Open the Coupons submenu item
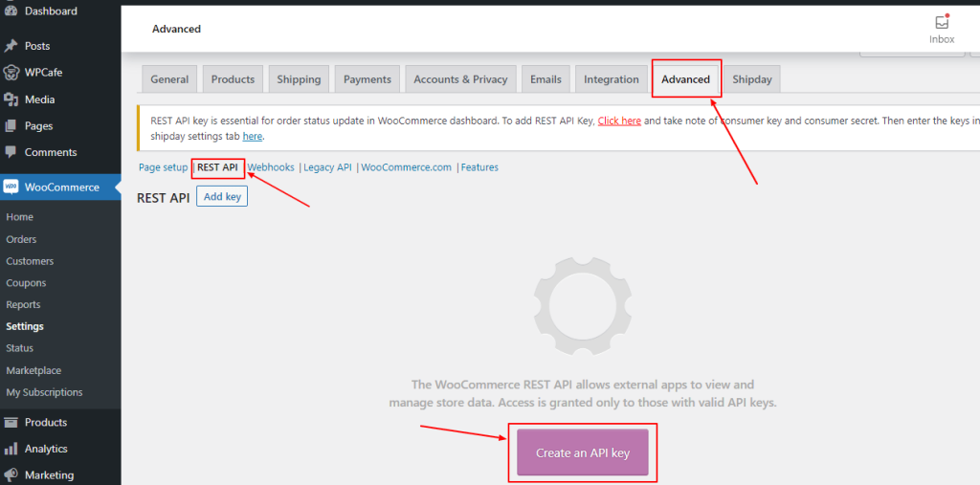The width and height of the screenshot is (980, 485). point(26,283)
